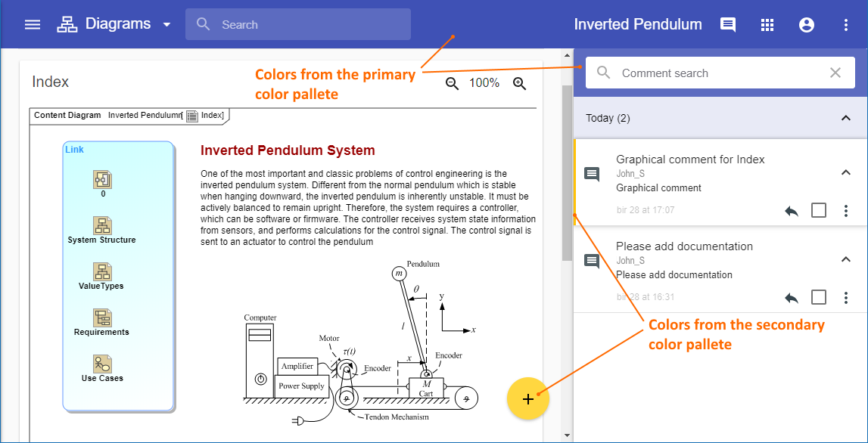Click the Content Diagram frame label
868x443 pixels.
(x=67, y=115)
